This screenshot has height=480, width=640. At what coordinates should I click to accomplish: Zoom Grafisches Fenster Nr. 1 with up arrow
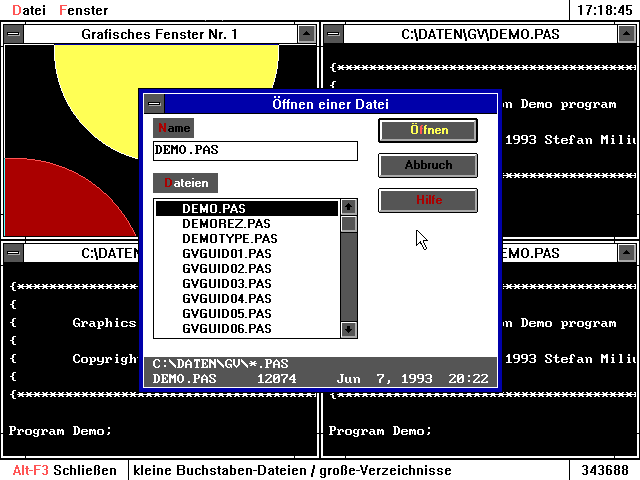coord(305,34)
